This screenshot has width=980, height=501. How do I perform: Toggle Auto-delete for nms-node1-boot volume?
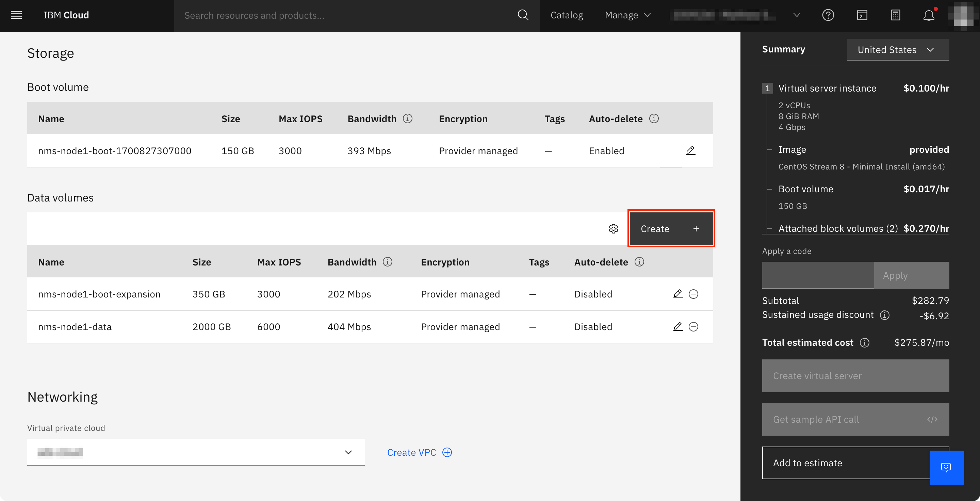(x=606, y=150)
